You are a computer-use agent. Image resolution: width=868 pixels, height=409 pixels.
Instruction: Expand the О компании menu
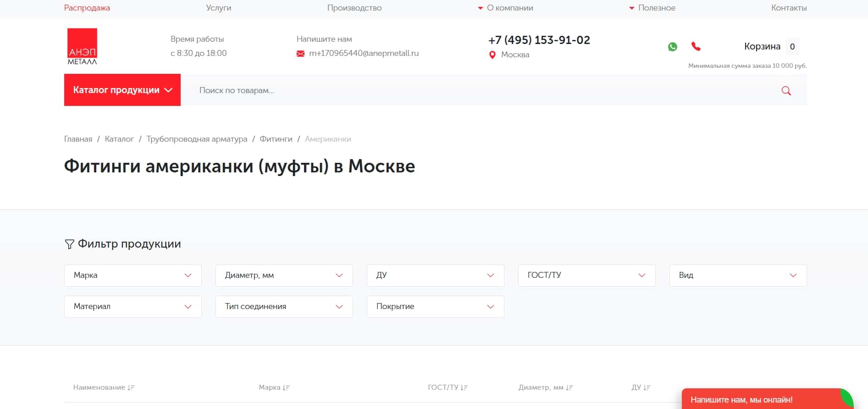pos(505,8)
